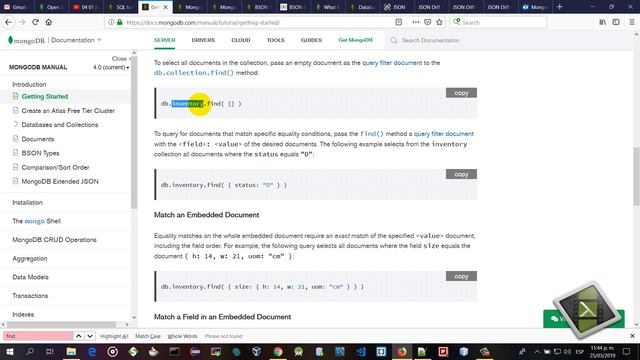Open MongoDB Extended JSON sidebar page
This screenshot has width=640, height=360.
[60, 181]
